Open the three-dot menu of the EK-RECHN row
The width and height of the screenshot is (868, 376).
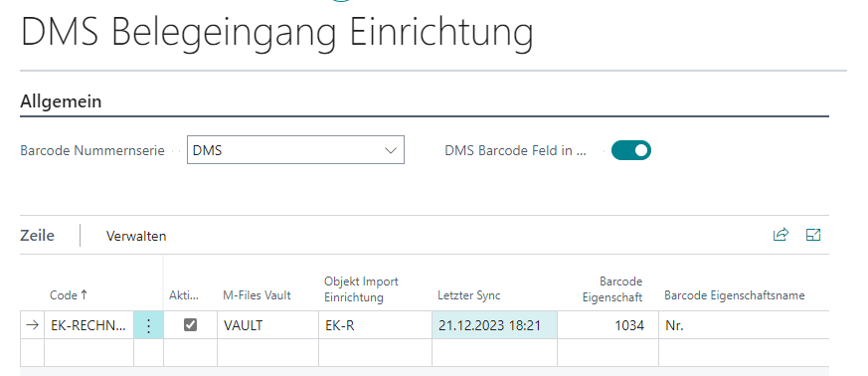(148, 325)
